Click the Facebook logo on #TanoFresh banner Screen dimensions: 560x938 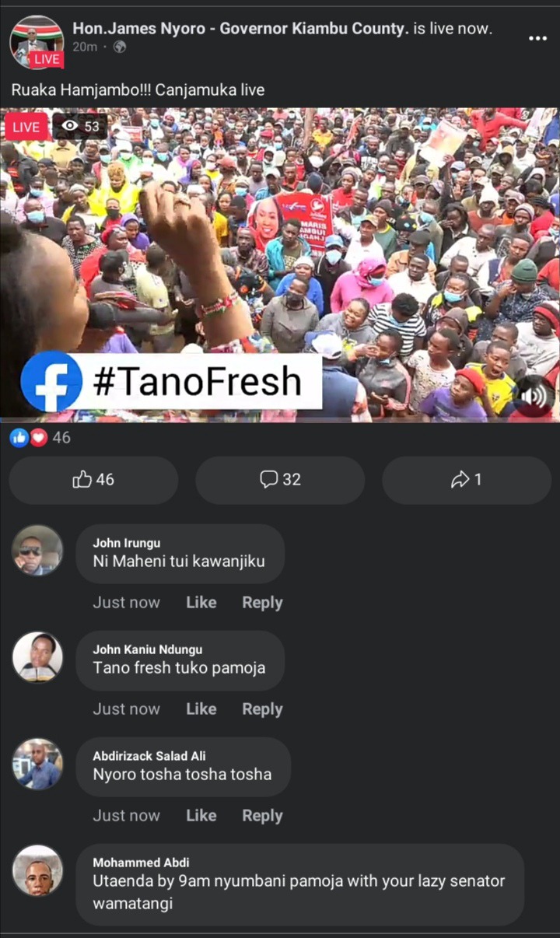[51, 381]
